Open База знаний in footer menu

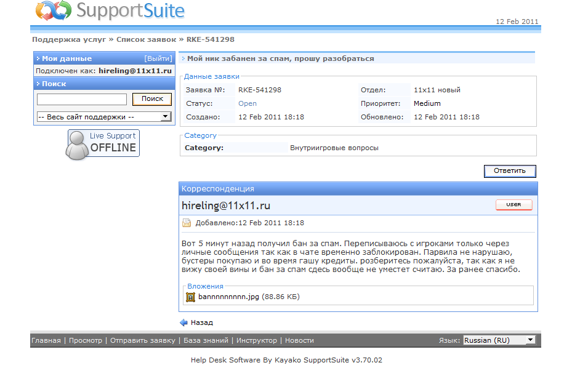[206, 340]
